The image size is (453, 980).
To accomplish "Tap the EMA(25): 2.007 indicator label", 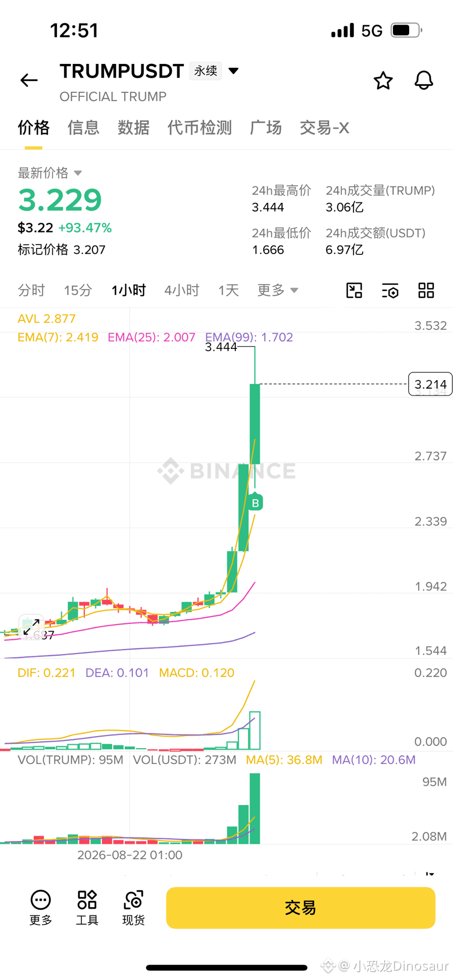I will pyautogui.click(x=152, y=337).
